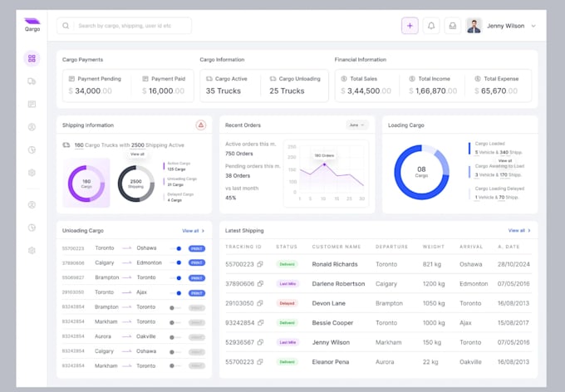The image size is (565, 392).
Task: Expand View all chevron in Latest Shipping
Action: click(x=529, y=231)
